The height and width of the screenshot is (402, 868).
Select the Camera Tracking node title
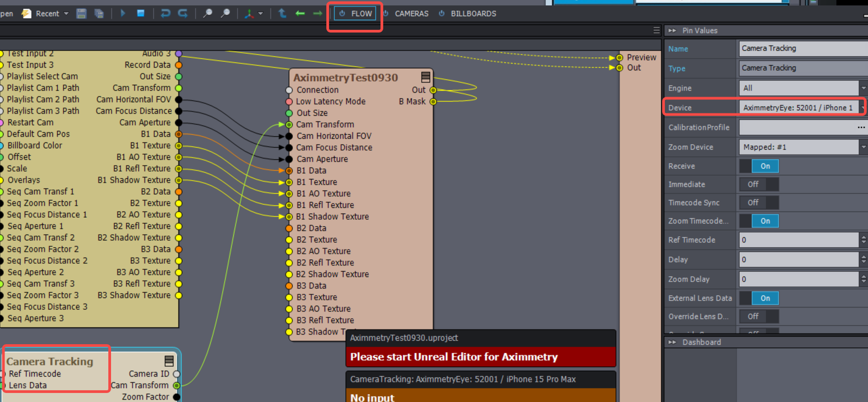[x=50, y=361]
